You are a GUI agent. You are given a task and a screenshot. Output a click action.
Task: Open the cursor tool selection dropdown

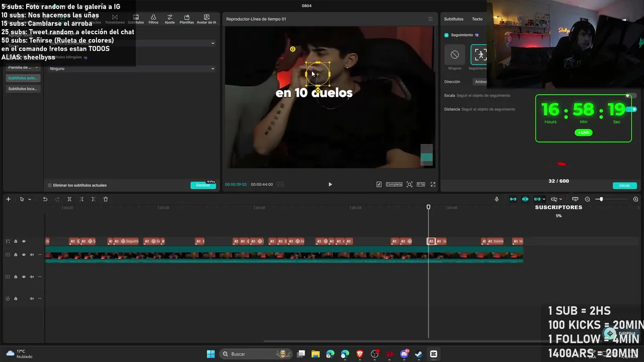30,200
